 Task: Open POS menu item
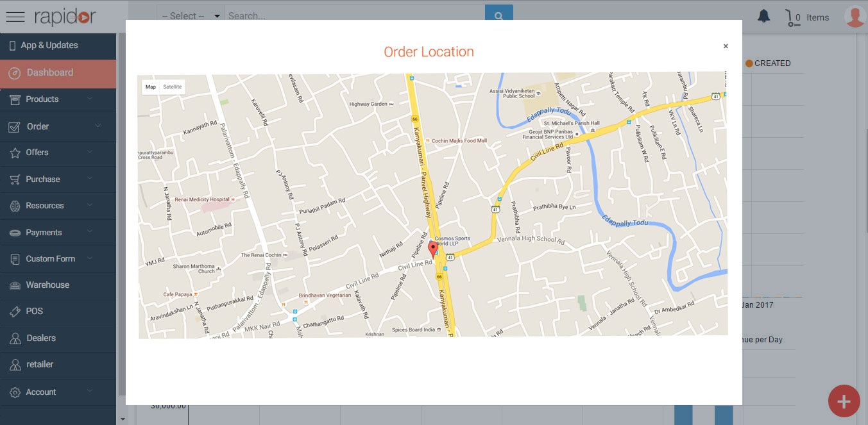coord(58,312)
